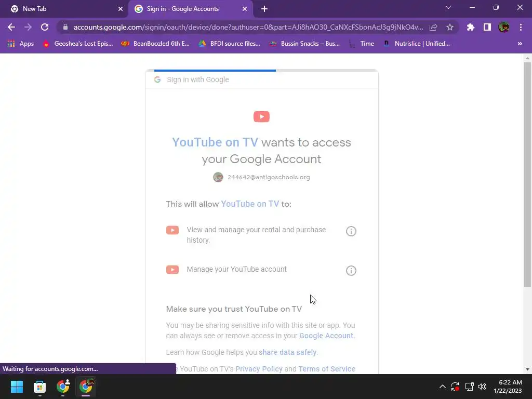Image resolution: width=532 pixels, height=399 pixels.
Task: Close the New Tab tab
Action: point(121,9)
